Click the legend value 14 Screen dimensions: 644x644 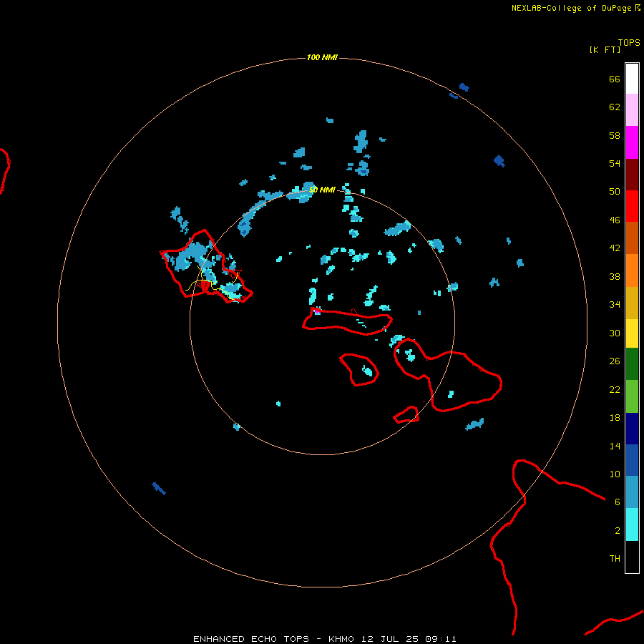click(615, 446)
